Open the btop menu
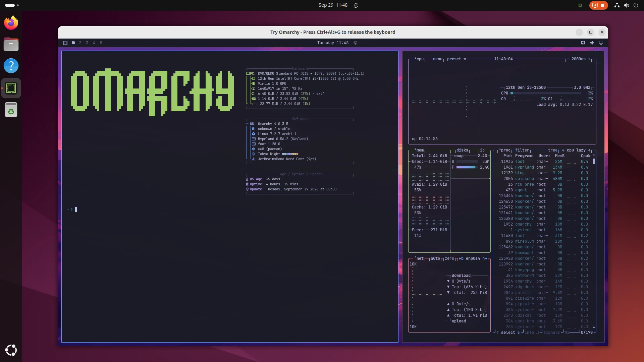 pyautogui.click(x=437, y=59)
